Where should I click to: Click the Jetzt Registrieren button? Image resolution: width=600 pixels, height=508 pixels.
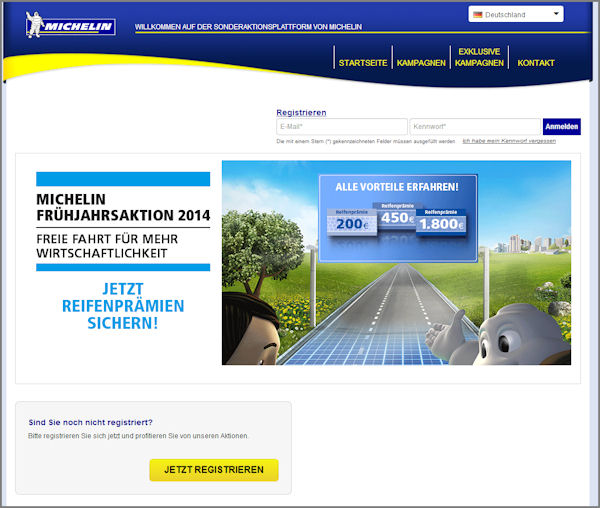pyautogui.click(x=214, y=470)
